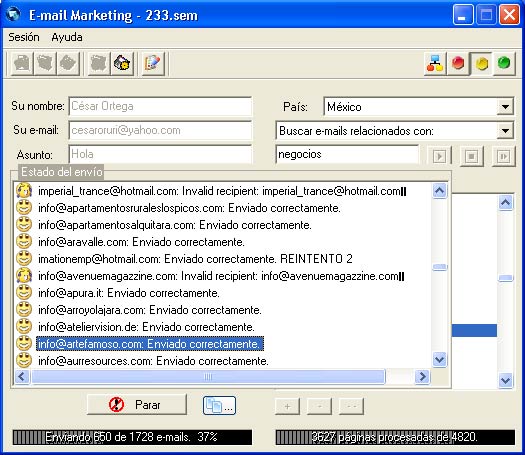Click inside the negocios search field
The image size is (525, 455).
(347, 154)
